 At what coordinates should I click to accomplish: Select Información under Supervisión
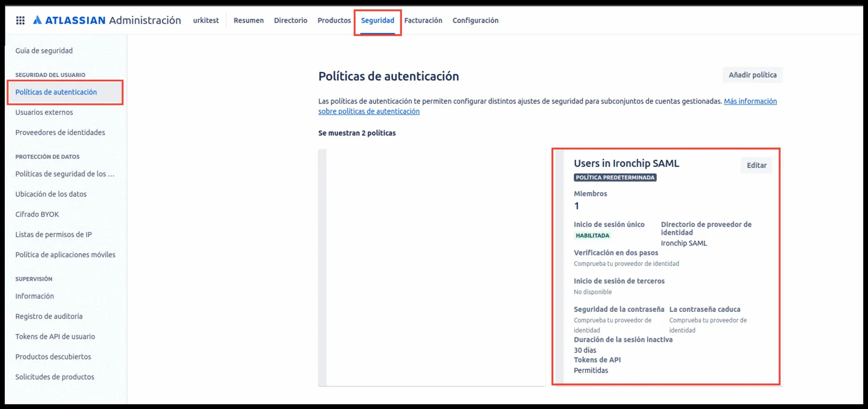pyautogui.click(x=34, y=296)
